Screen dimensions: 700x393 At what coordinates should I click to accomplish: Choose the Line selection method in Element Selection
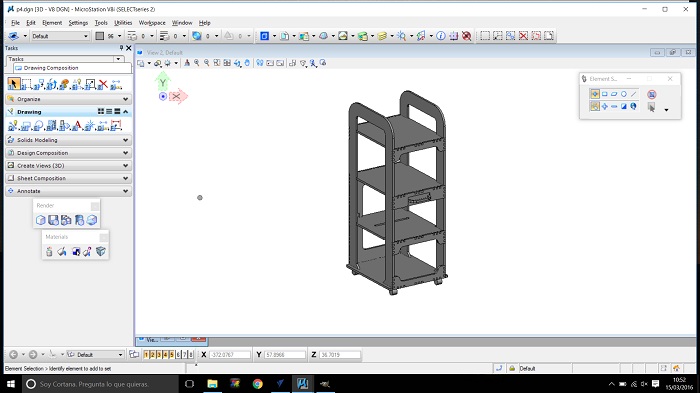pyautogui.click(x=633, y=94)
